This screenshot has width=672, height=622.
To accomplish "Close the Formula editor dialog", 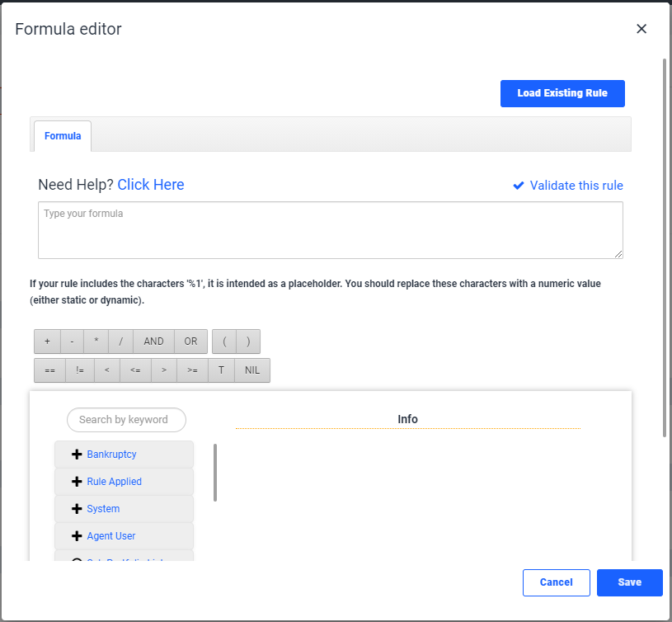I will coord(641,29).
